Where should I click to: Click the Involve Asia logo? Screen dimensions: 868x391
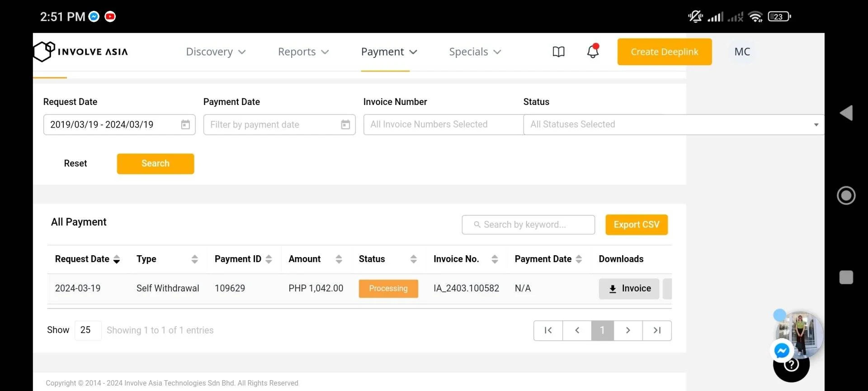coord(81,52)
